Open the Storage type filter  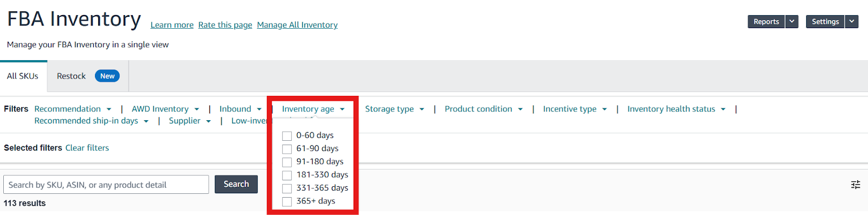tap(394, 109)
